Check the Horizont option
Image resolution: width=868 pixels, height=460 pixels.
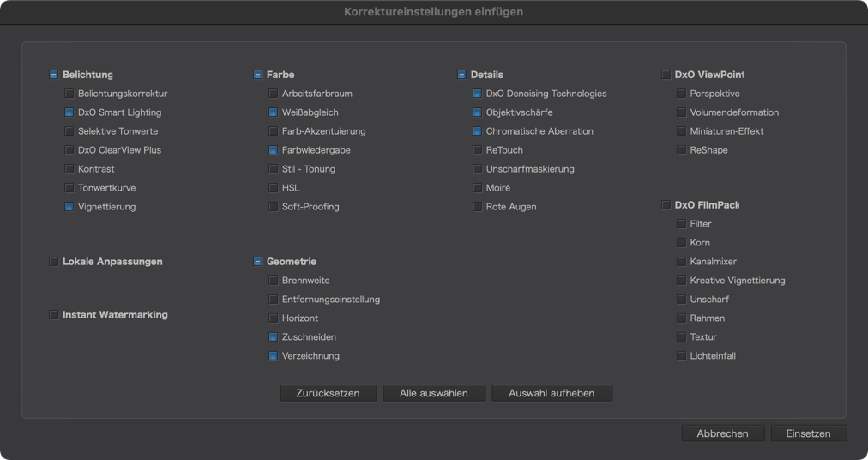273,318
